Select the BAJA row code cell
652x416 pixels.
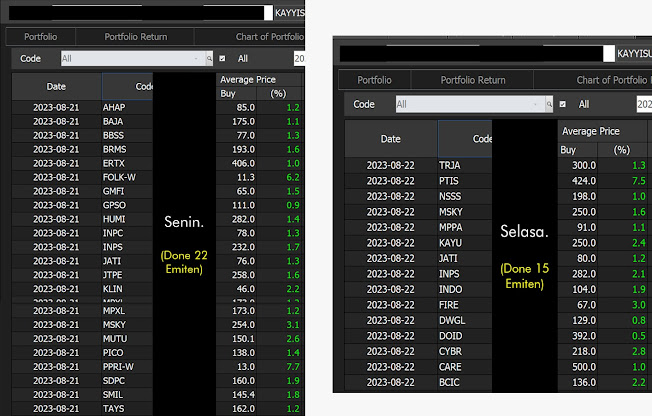point(127,121)
